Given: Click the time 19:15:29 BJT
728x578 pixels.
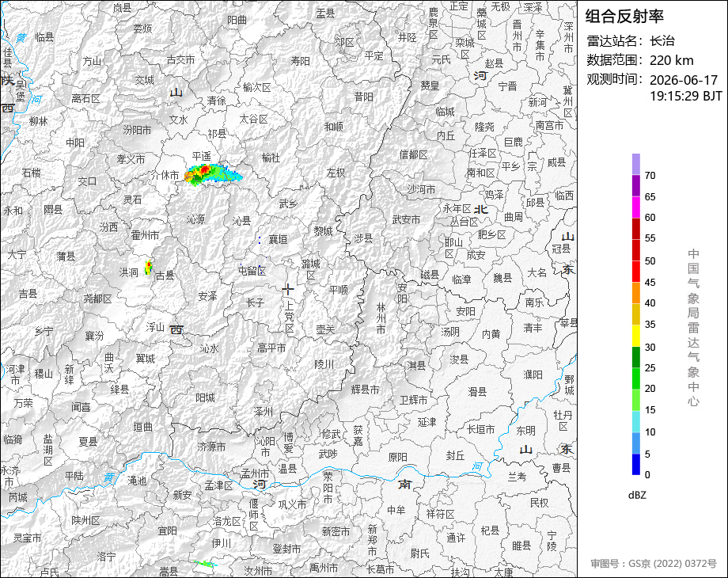Looking at the screenshot, I should pos(686,96).
